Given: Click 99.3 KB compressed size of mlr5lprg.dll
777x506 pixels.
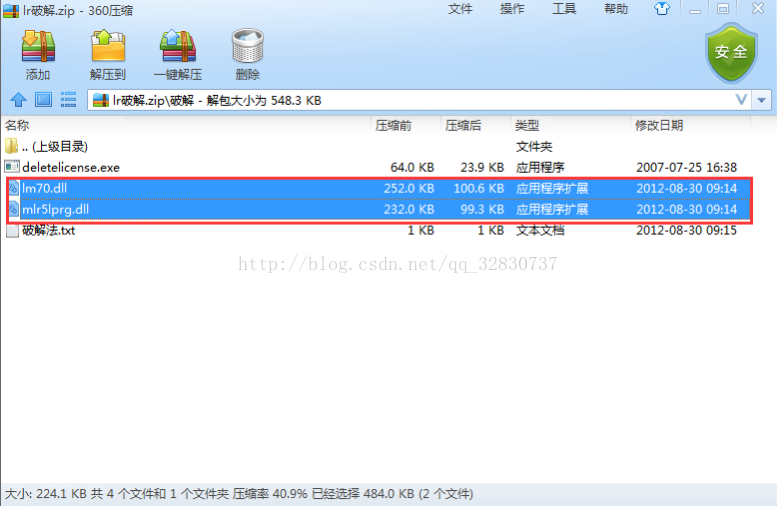Looking at the screenshot, I should [x=482, y=210].
